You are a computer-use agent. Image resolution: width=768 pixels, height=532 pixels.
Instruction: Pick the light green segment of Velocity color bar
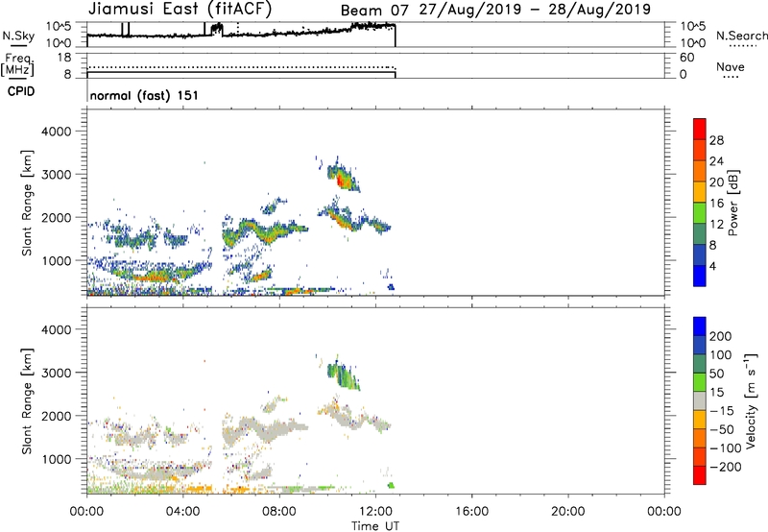point(700,382)
